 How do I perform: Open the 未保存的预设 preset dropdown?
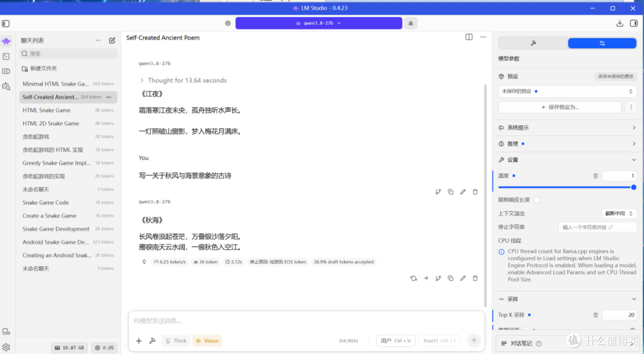coord(568,91)
